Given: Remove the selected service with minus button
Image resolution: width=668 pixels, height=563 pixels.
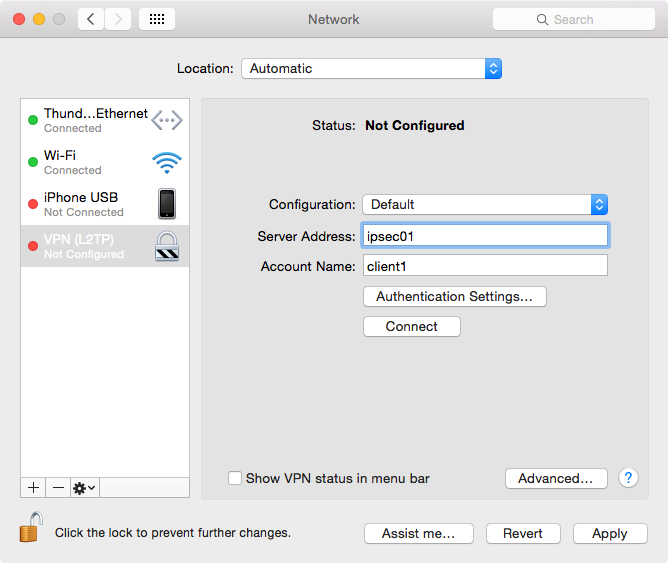Looking at the screenshot, I should 58,487.
